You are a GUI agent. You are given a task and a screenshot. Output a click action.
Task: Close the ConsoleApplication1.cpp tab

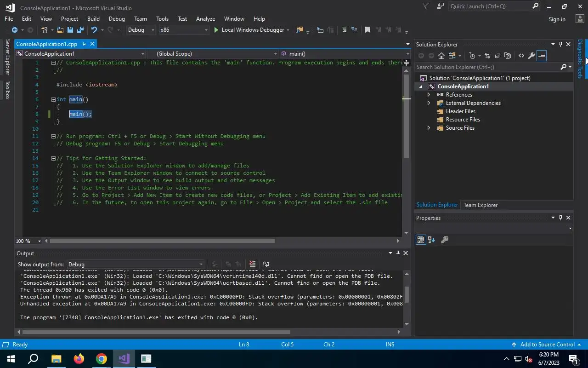tap(92, 44)
